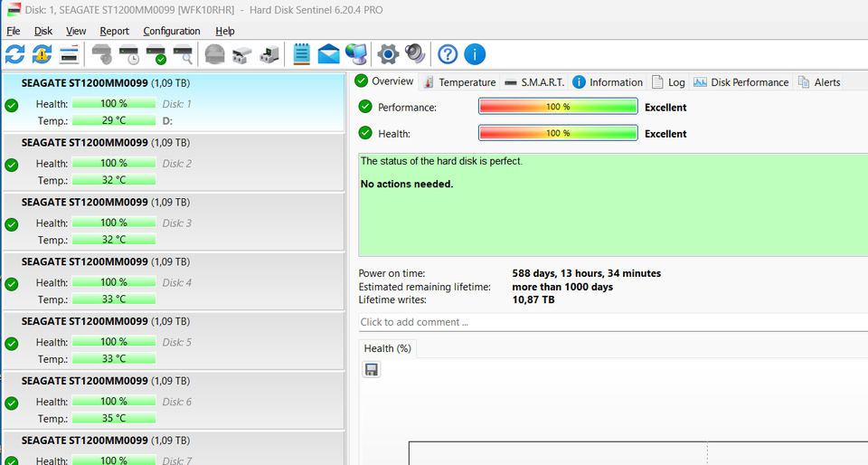Click the 'No actions needed.' status text
Viewport: 868px width, 465px height.
click(407, 184)
